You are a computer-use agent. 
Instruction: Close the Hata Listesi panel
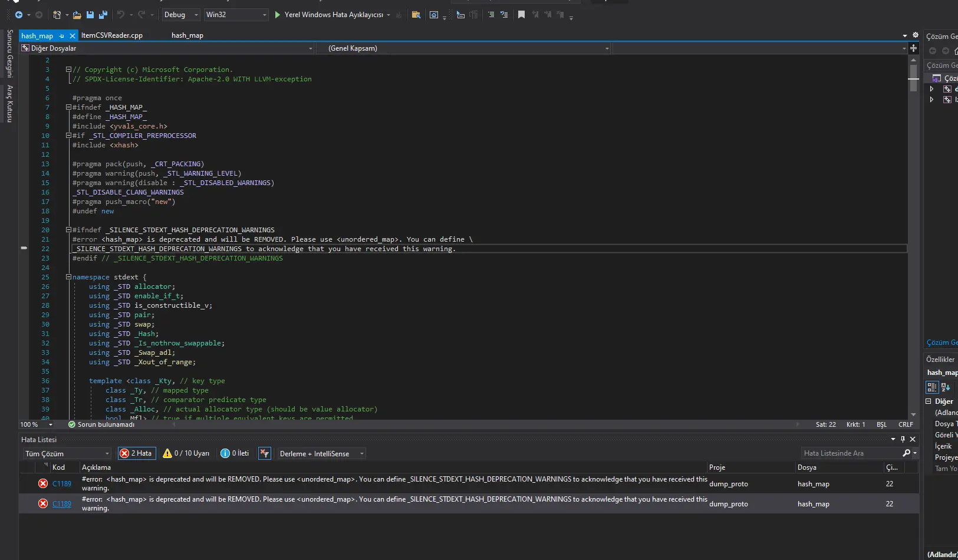point(913,439)
